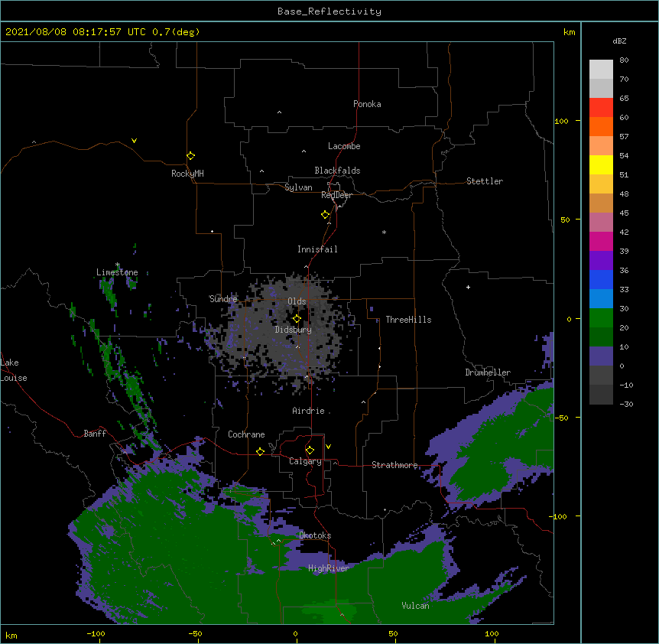The width and height of the screenshot is (659, 644).
Task: Click the Lake Louise label
Action: [14, 370]
